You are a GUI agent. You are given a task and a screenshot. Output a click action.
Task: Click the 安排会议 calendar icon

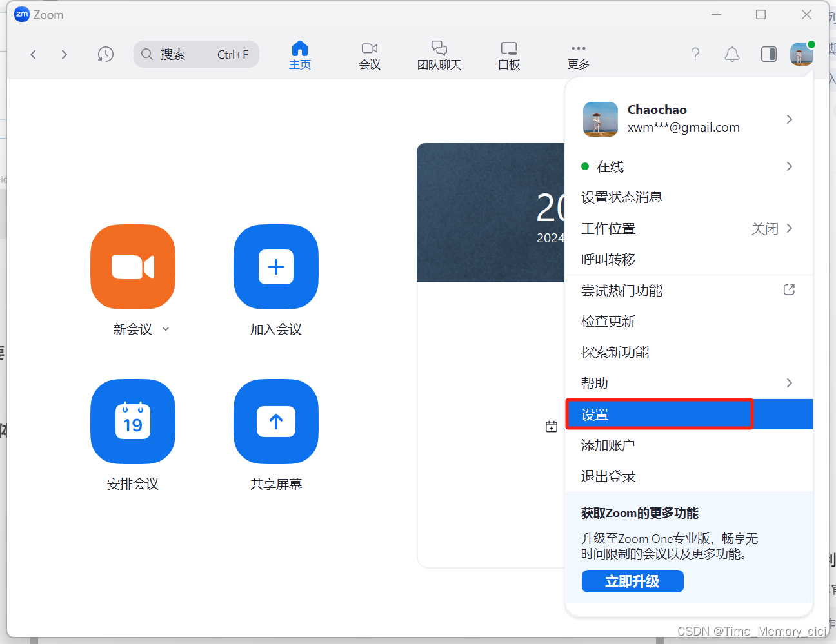coord(133,422)
